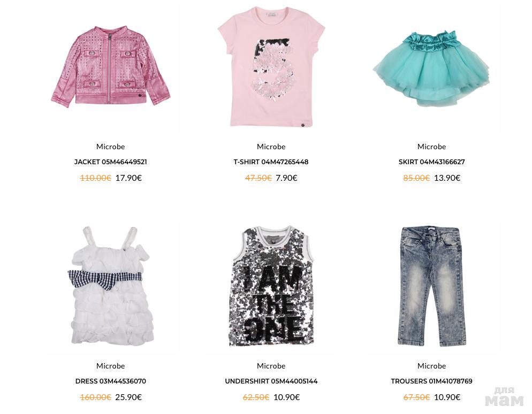Click the DRESS 03M44536070 title link
Viewport: 532px width, 414px height.
tap(111, 381)
